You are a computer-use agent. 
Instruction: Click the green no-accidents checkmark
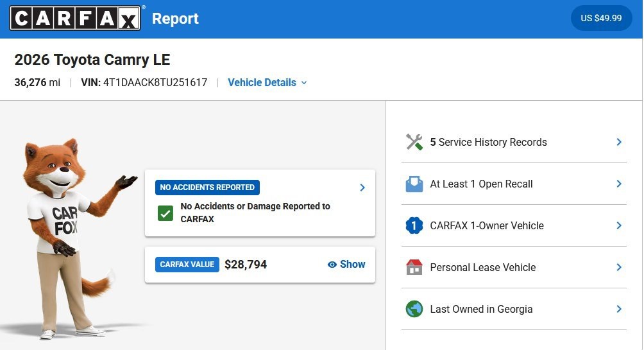pos(165,213)
